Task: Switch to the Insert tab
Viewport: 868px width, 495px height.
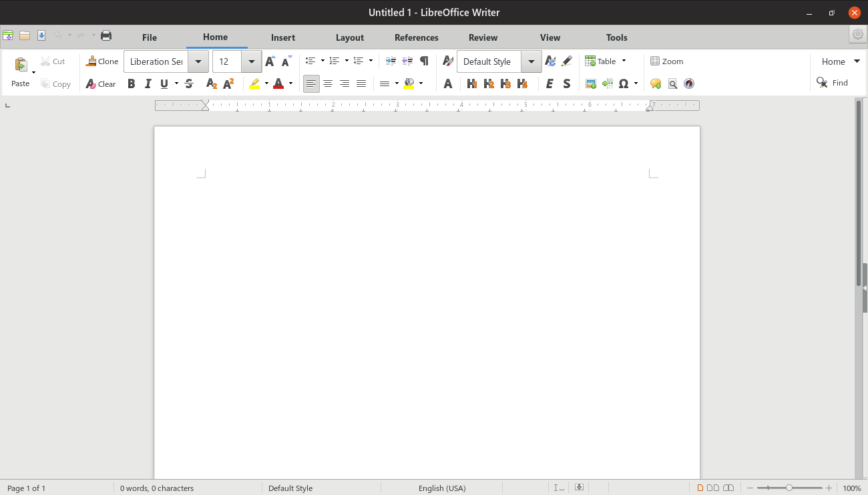Action: coord(283,37)
